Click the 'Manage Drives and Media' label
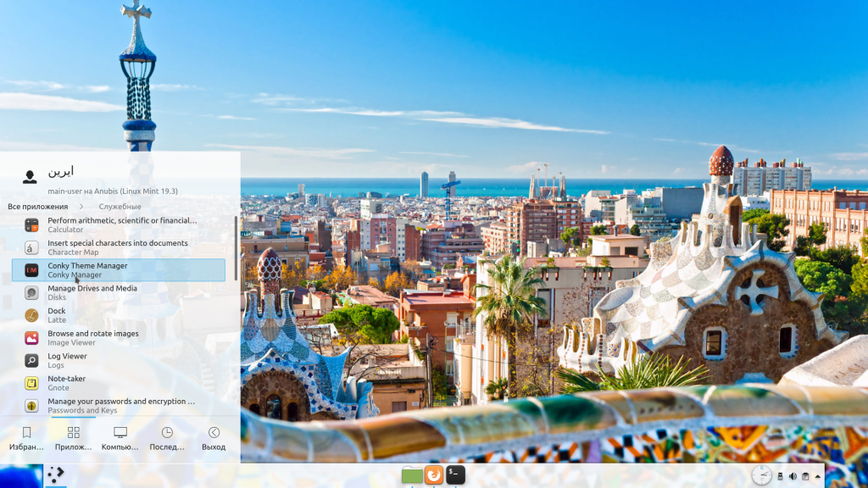The image size is (868, 488). (92, 288)
